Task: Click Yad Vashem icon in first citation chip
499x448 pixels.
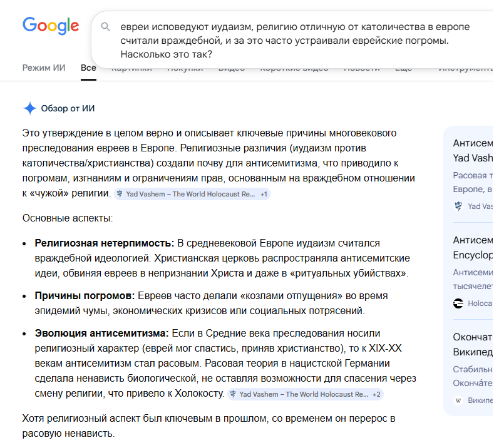Action: pos(120,195)
